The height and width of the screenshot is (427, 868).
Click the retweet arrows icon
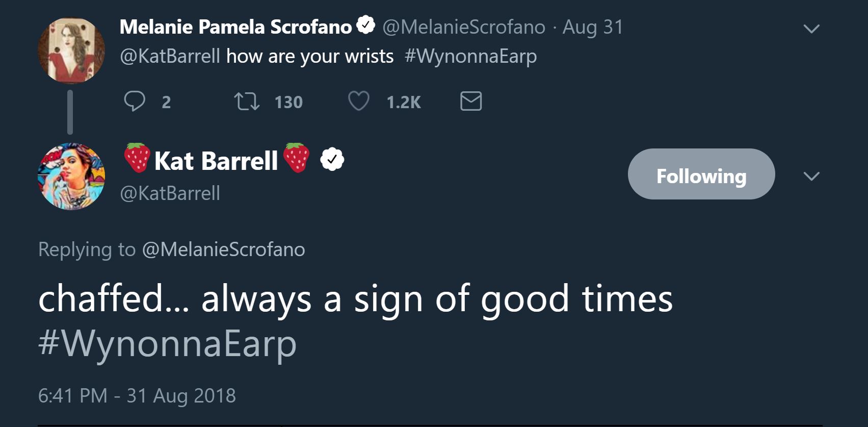coord(247,102)
